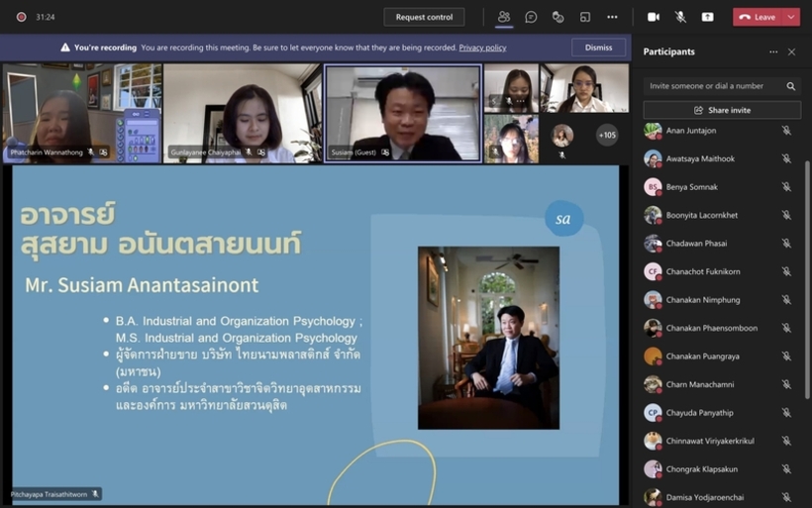Click the muted mic icon for Anan Juntajon
Image resolution: width=812 pixels, height=508 pixels.
[786, 131]
